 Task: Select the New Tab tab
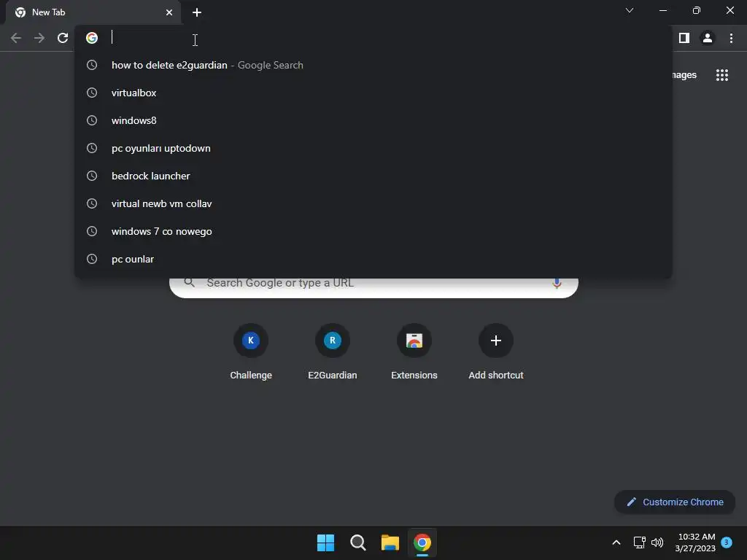(x=93, y=12)
